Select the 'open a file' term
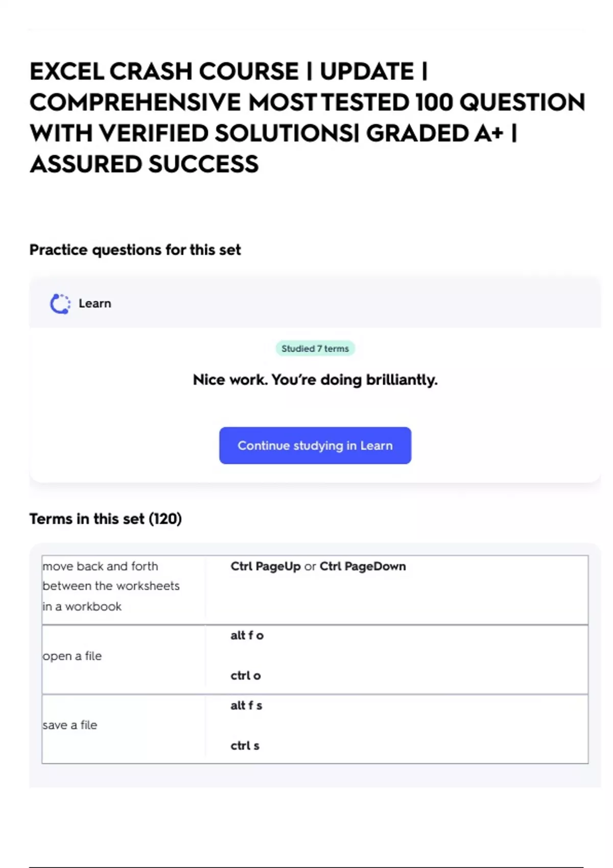Screen dimensions: 613x868 pyautogui.click(x=72, y=656)
